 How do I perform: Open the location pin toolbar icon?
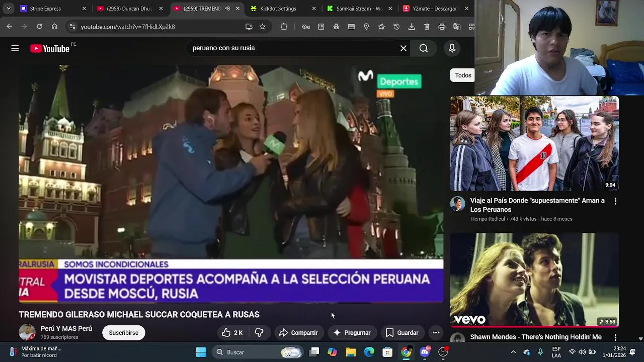(x=366, y=27)
